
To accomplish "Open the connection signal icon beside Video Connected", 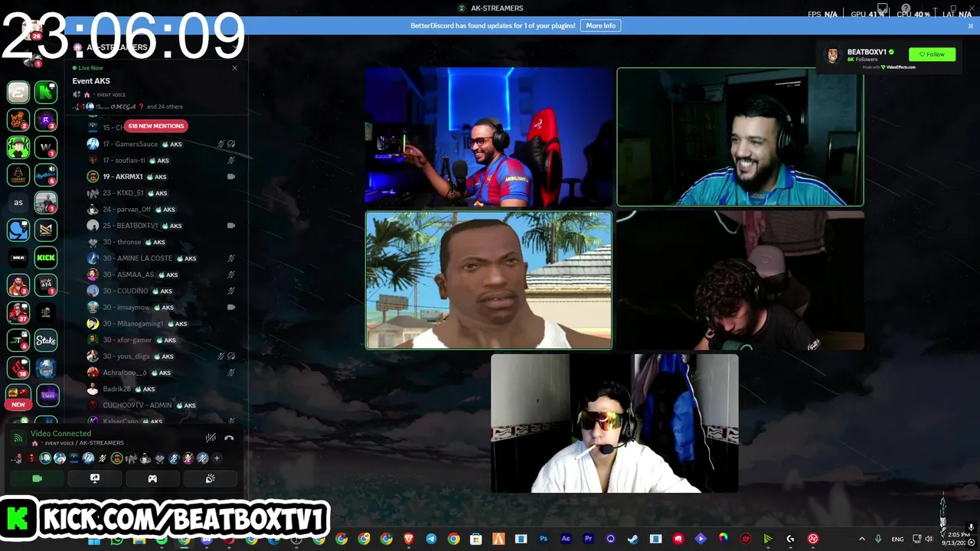I will [x=18, y=438].
